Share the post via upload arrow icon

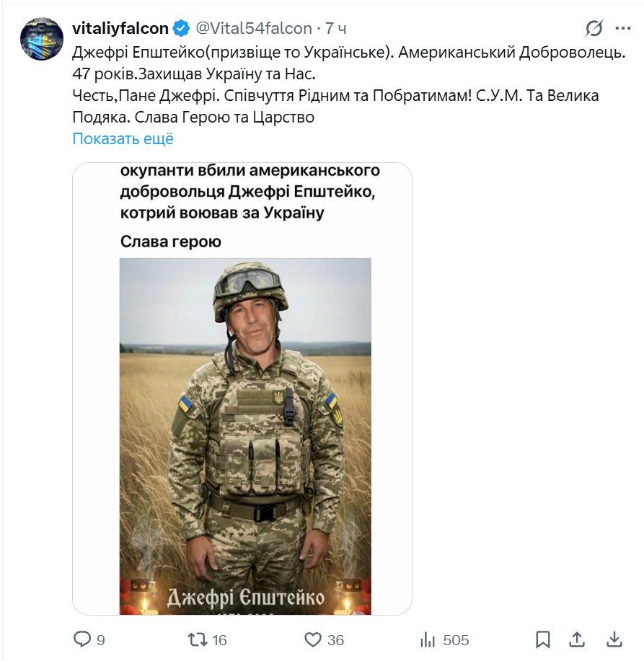click(576, 639)
